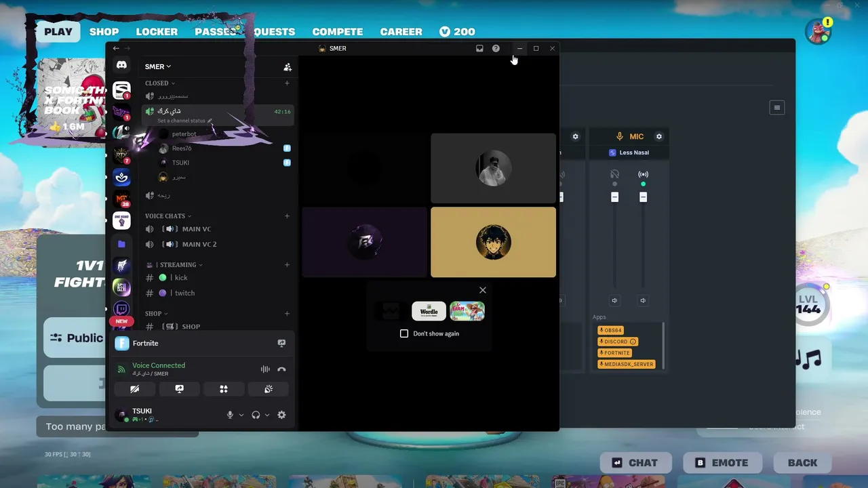
Task: Open the Discord inbox icon
Action: (479, 49)
